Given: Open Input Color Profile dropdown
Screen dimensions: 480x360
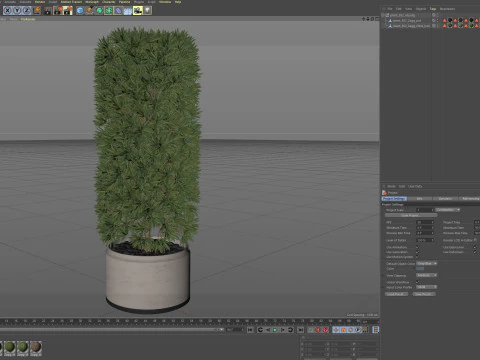Looking at the screenshot, I should pyautogui.click(x=426, y=287).
